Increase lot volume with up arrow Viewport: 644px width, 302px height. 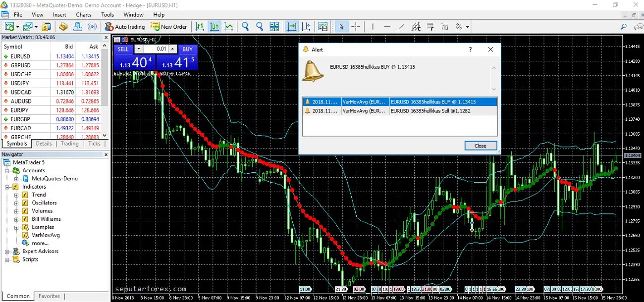click(172, 49)
